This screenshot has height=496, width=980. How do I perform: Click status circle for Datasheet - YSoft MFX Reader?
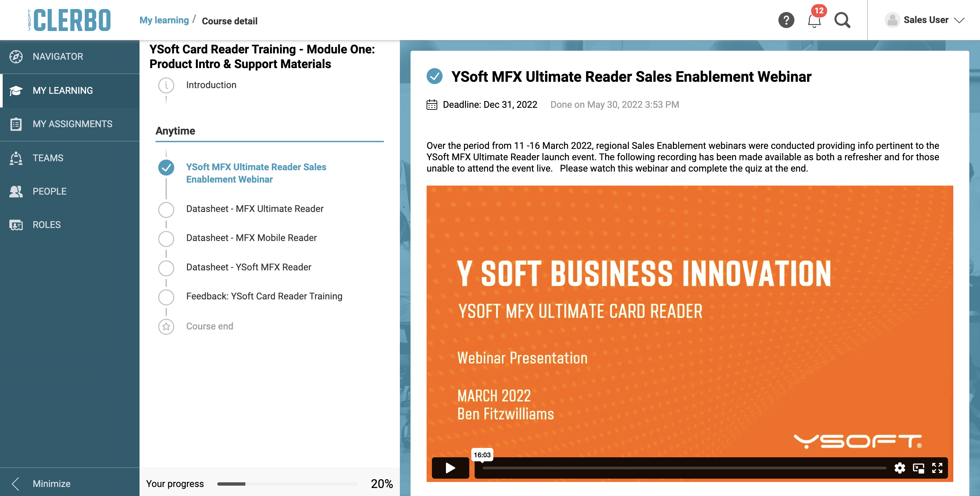click(166, 268)
